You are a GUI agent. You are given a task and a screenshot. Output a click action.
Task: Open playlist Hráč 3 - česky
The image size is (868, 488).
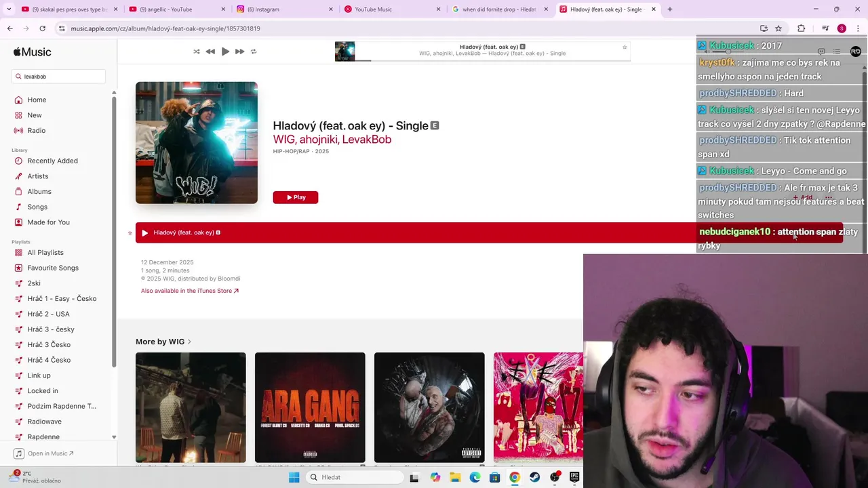(x=50, y=329)
